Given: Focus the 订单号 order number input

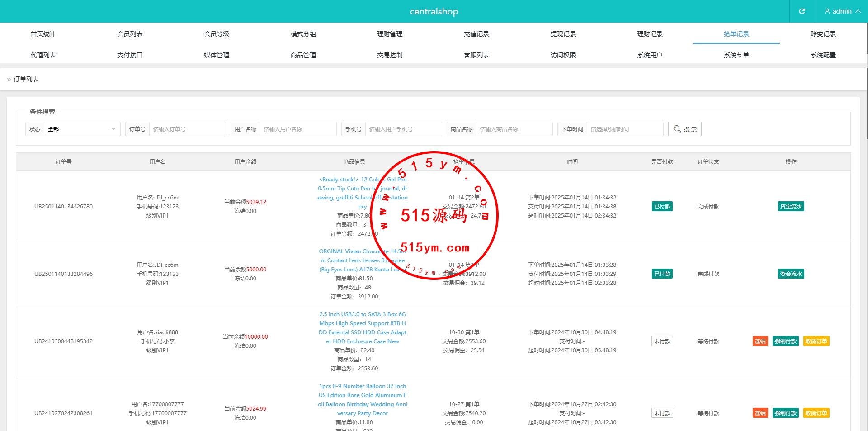Looking at the screenshot, I should (187, 129).
